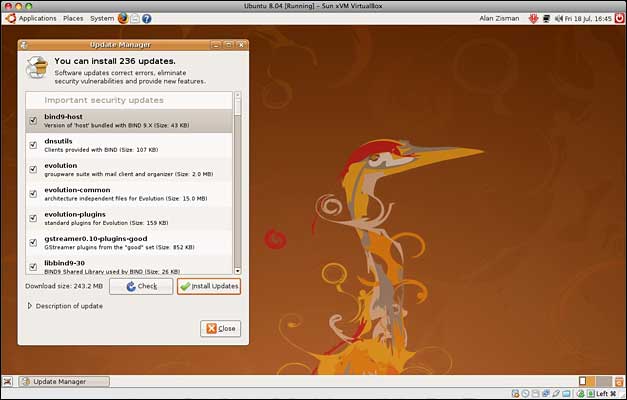This screenshot has height=400, width=627.
Task: Click the Show Desktop icon in bottom panel
Action: (x=9, y=381)
